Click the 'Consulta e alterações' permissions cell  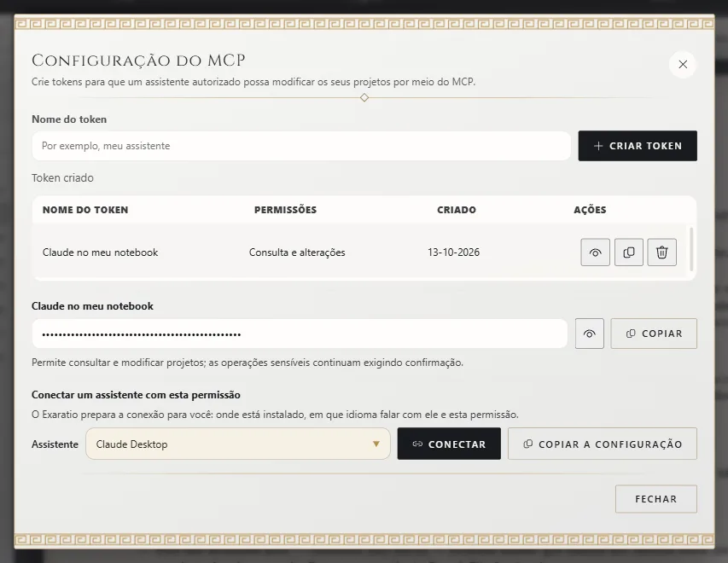[297, 252]
